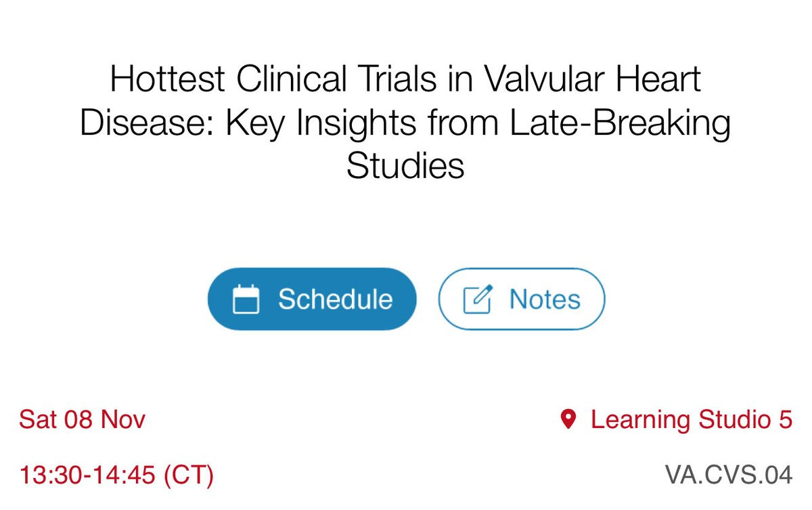Tap the (CT) timezone label

189,475
